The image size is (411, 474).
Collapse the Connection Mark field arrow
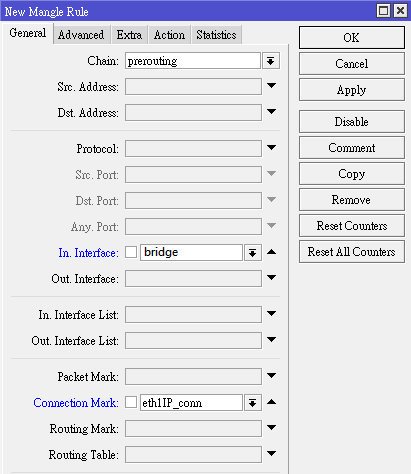coord(271,402)
